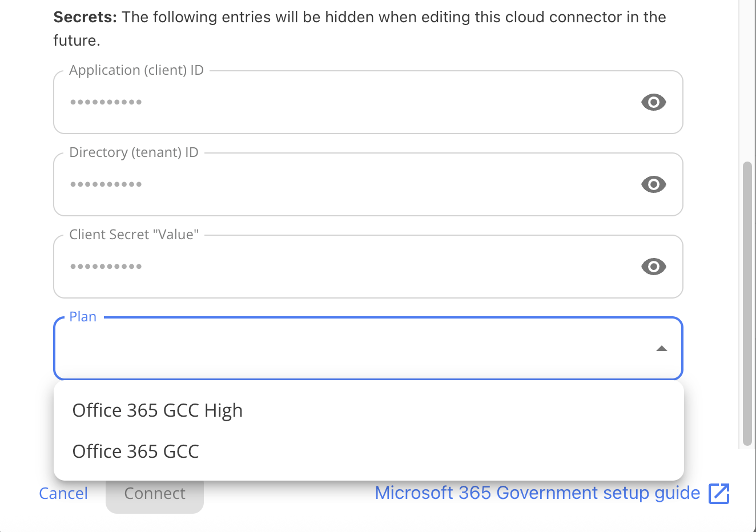This screenshot has height=532, width=756.
Task: Click the eye icon next to Client Secret
Action: pyautogui.click(x=653, y=267)
